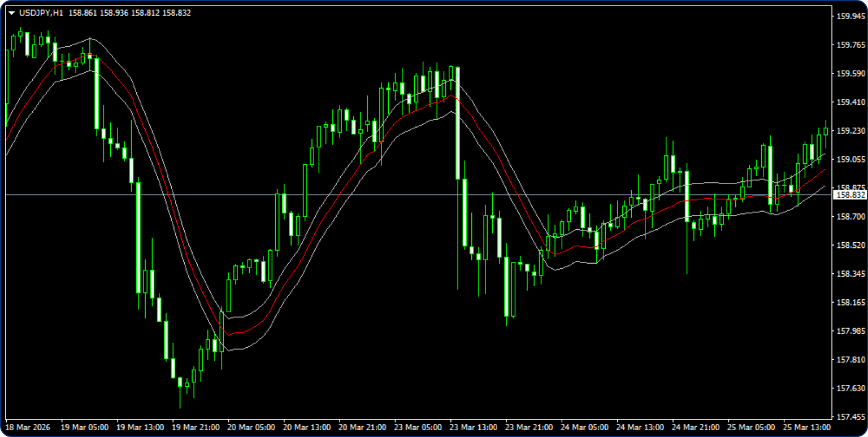Click the 159.230 price scale label

coord(850,130)
